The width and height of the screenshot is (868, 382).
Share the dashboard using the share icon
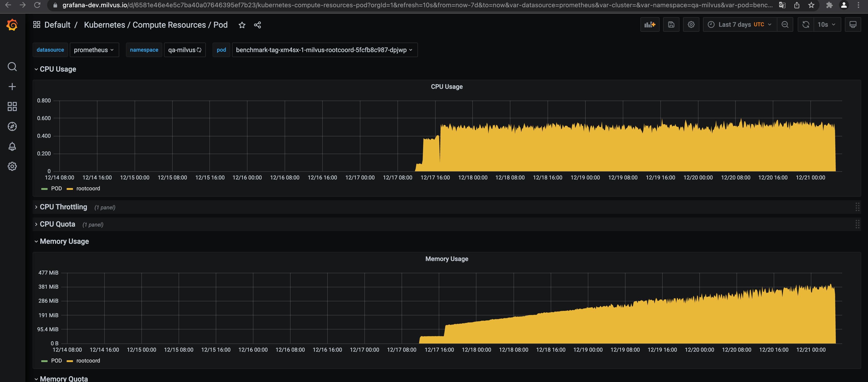[x=257, y=25]
